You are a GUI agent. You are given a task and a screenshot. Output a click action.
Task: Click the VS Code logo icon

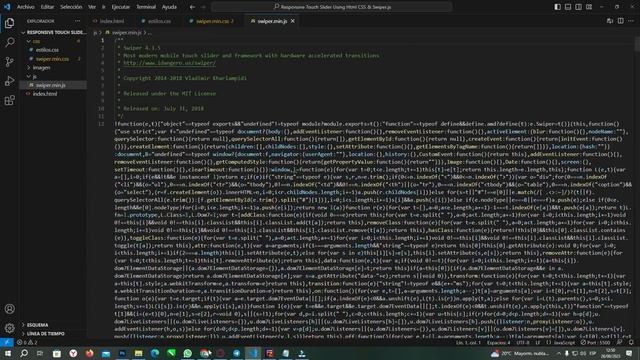pos(7,7)
